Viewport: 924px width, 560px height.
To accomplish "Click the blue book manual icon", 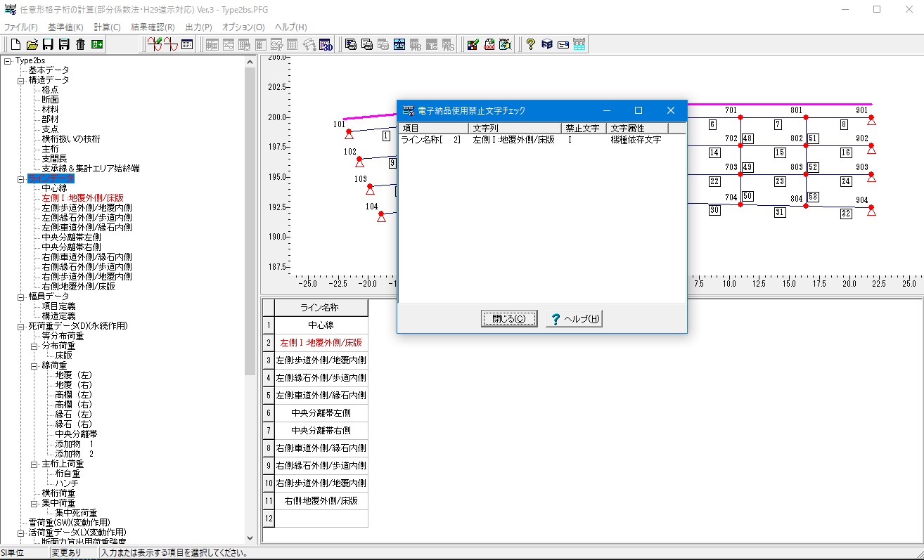I will (x=547, y=44).
